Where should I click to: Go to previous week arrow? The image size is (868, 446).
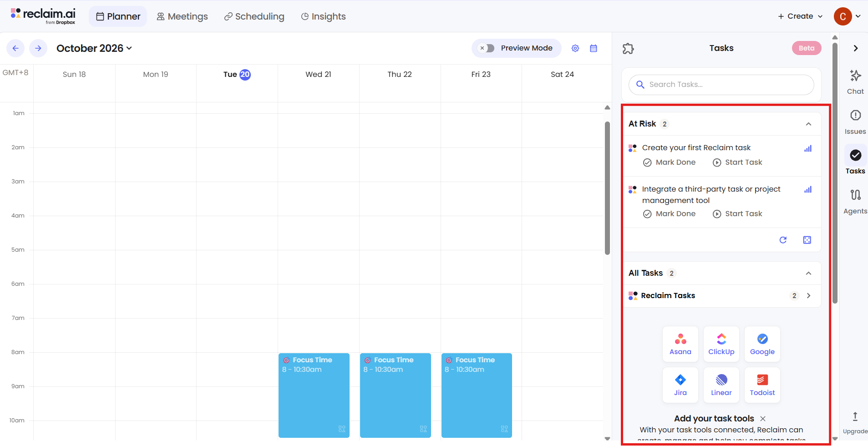pos(15,48)
